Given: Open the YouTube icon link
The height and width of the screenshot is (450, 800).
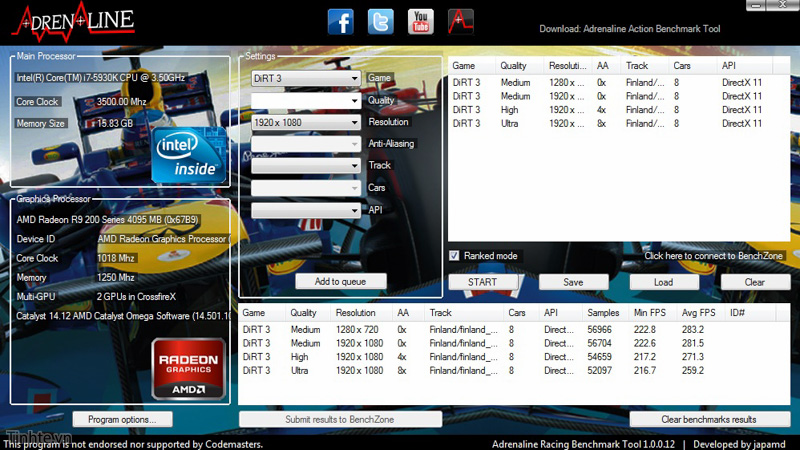Looking at the screenshot, I should (x=421, y=21).
